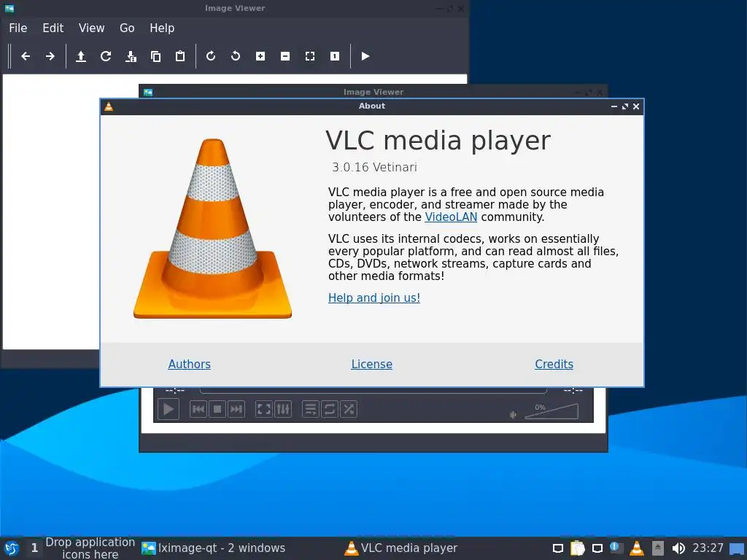Click the large VLC cone image
This screenshot has height=560, width=747.
tap(212, 228)
